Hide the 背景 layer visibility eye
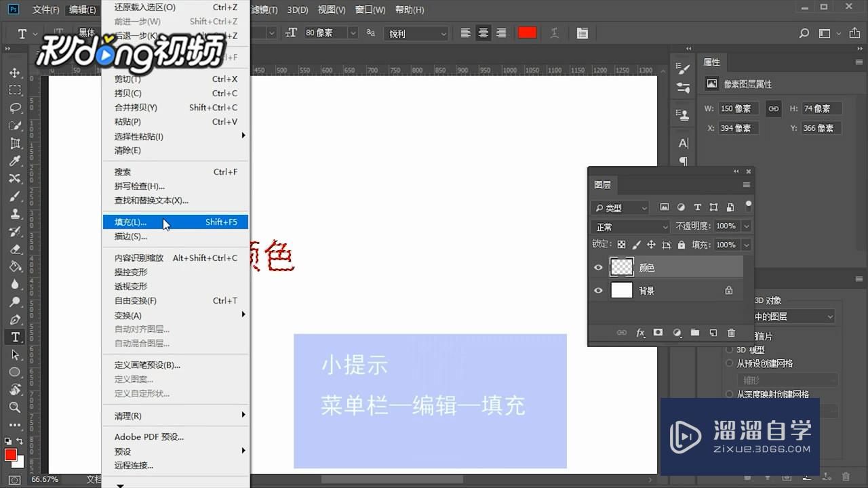 [598, 291]
